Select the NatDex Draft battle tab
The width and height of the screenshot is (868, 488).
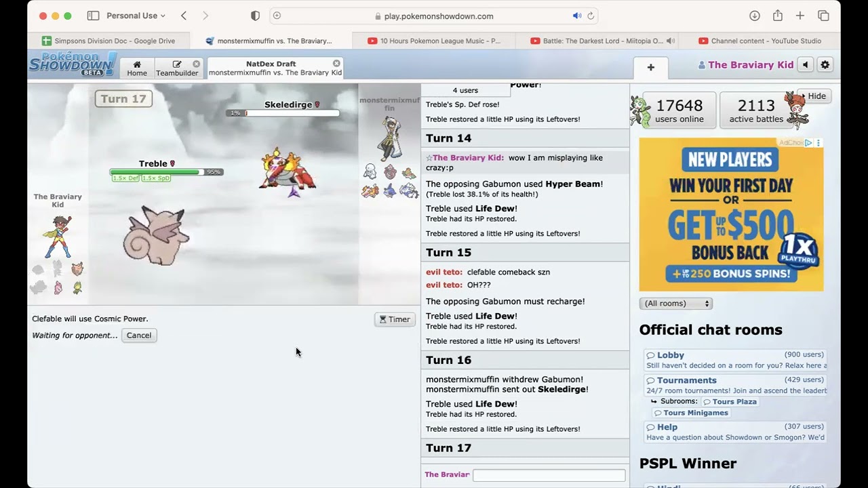pyautogui.click(x=275, y=68)
